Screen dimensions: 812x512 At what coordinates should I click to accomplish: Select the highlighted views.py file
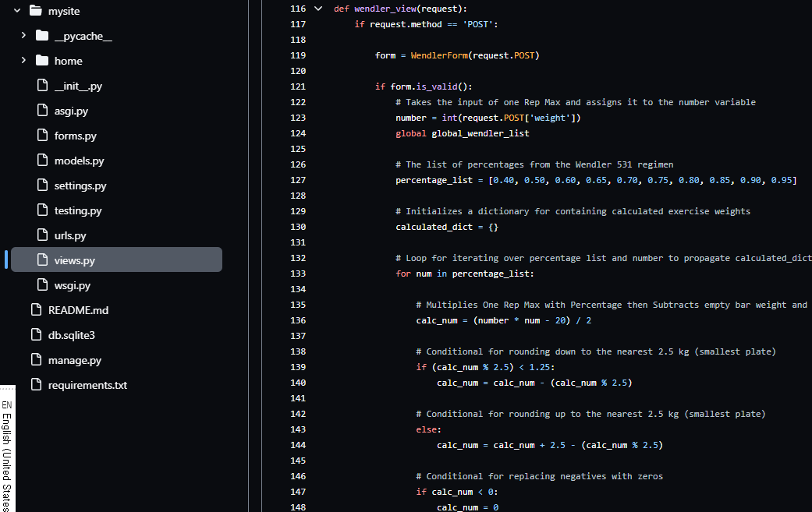pyautogui.click(x=75, y=260)
